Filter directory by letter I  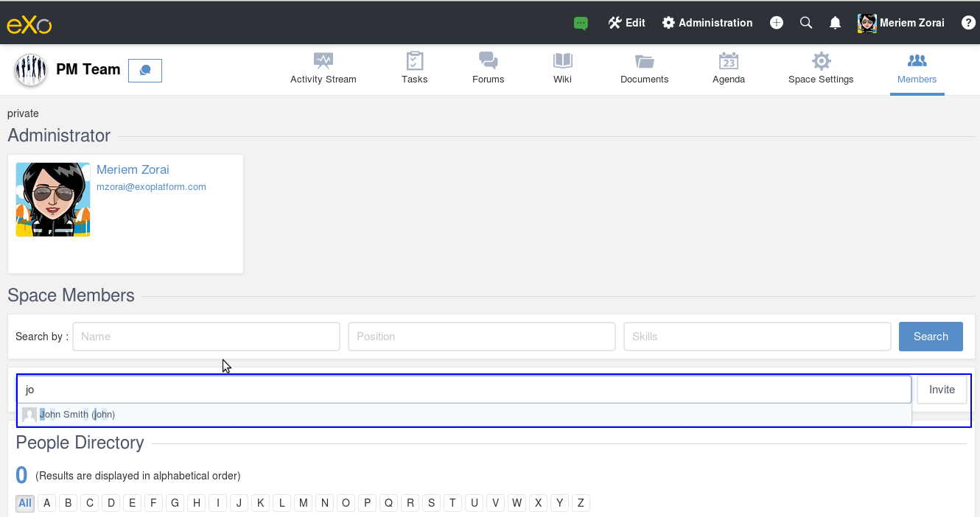coord(217,503)
